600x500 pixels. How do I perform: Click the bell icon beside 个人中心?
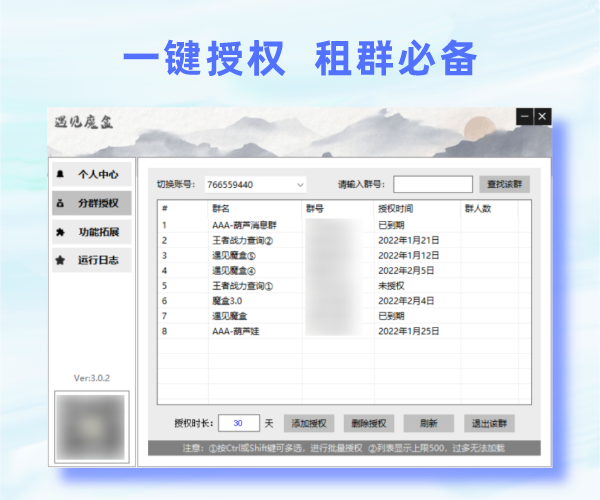(x=60, y=174)
